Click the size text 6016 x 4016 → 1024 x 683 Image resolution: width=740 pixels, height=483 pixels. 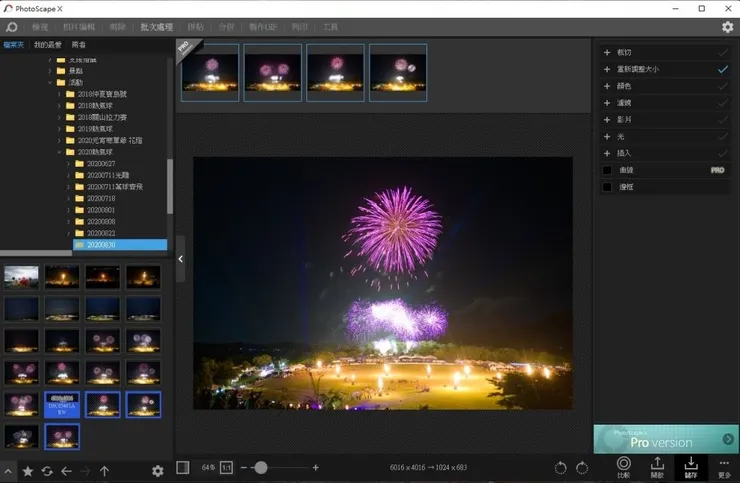tap(428, 467)
